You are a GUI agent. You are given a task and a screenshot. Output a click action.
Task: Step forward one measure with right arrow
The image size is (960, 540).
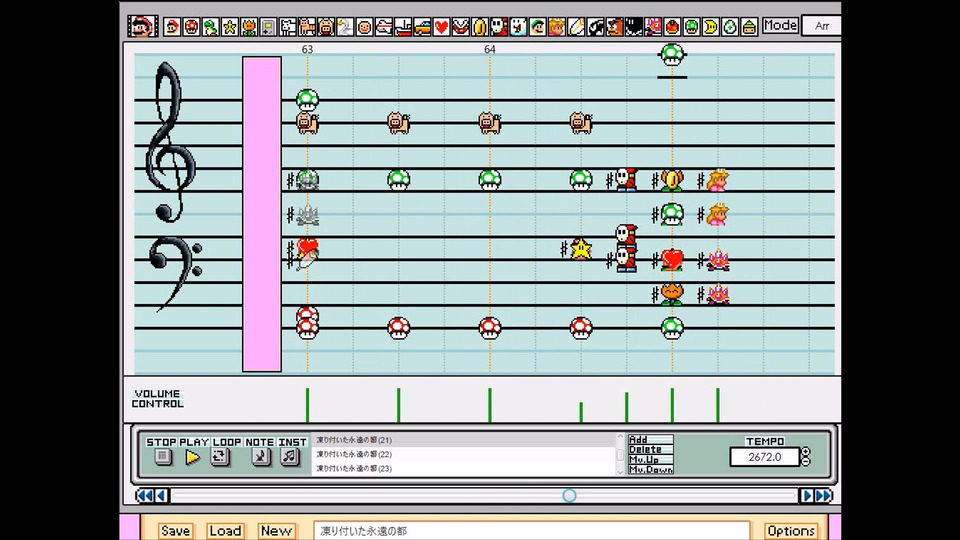[806, 495]
